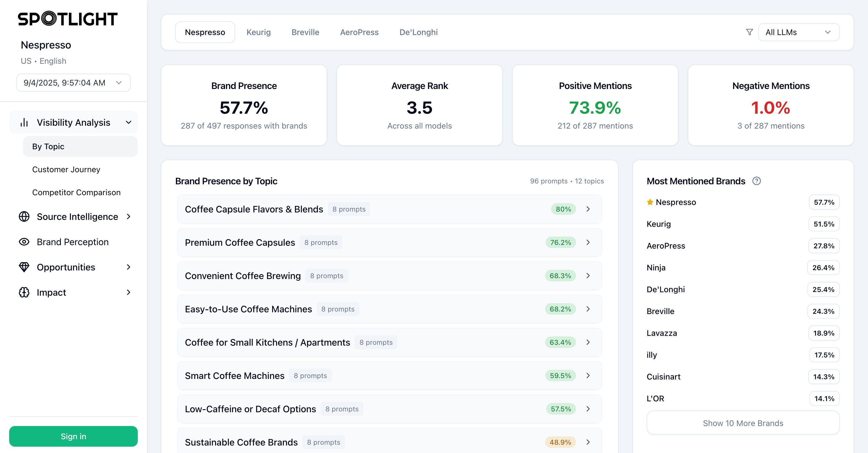The width and height of the screenshot is (868, 453).
Task: Select the De'Longhi brand tab
Action: pyautogui.click(x=418, y=32)
